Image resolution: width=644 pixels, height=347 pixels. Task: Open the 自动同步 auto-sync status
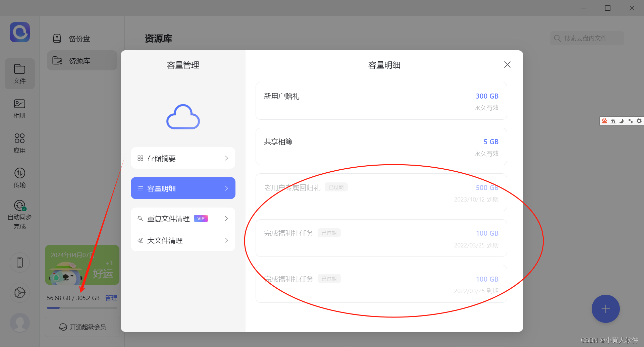point(20,215)
